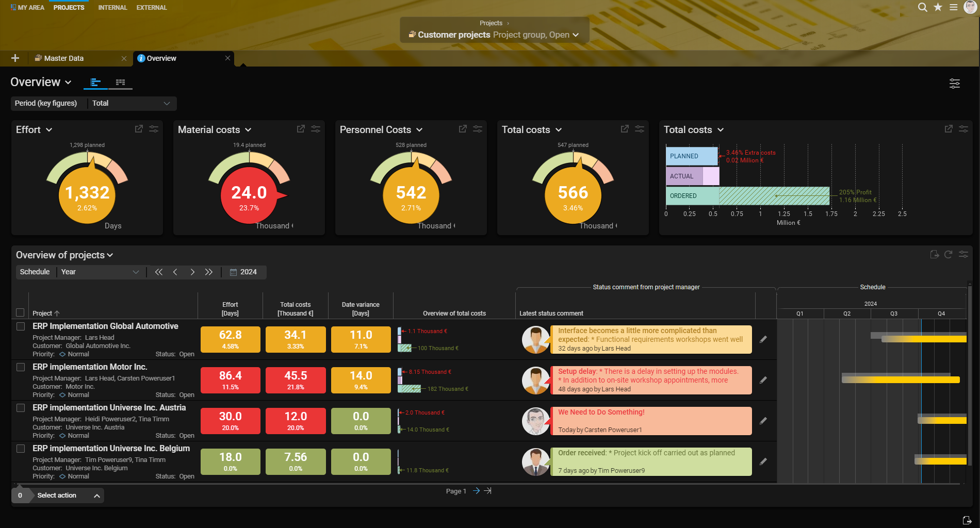Go to the next page of projects
The width and height of the screenshot is (980, 528).
477,491
